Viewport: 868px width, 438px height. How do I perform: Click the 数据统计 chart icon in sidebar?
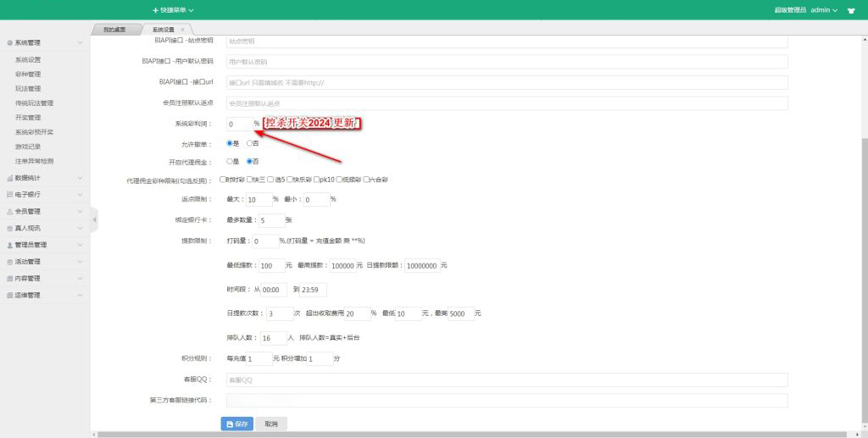coord(9,178)
